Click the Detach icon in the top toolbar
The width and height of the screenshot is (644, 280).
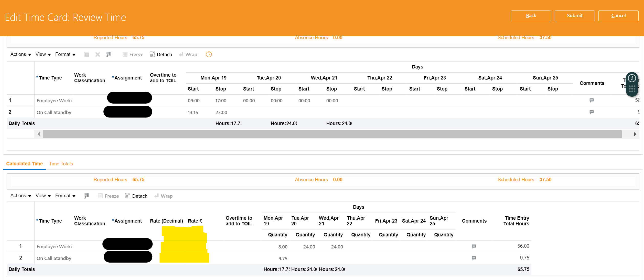point(161,54)
